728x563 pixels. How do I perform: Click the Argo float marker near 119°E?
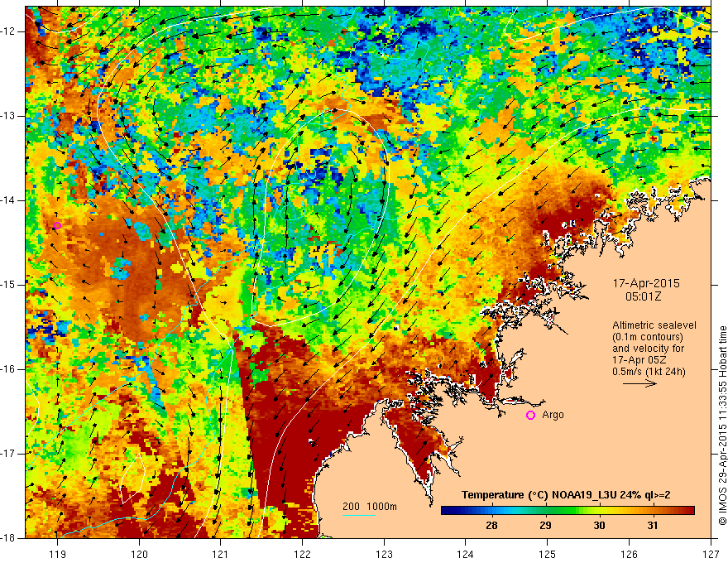pos(57,226)
